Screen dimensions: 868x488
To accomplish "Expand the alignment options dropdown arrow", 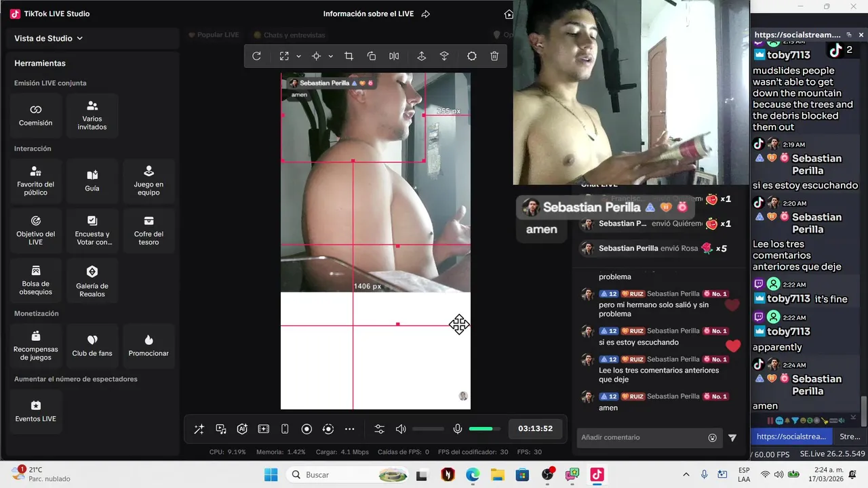I will pos(331,56).
